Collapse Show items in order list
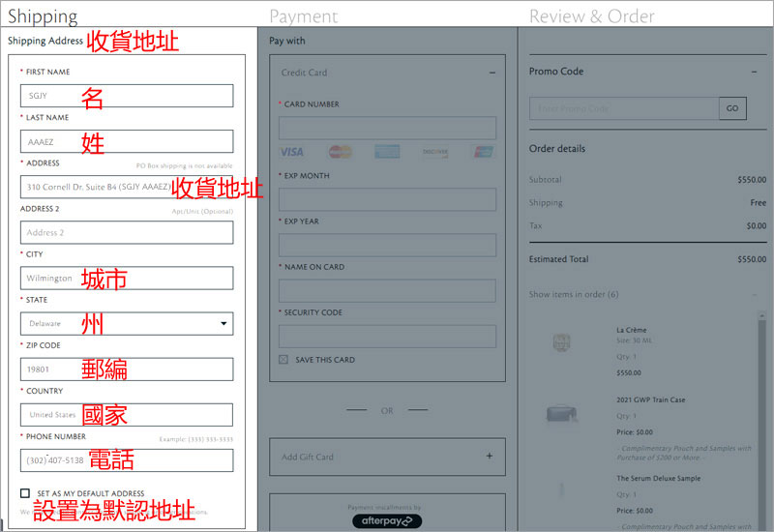 pyautogui.click(x=755, y=294)
